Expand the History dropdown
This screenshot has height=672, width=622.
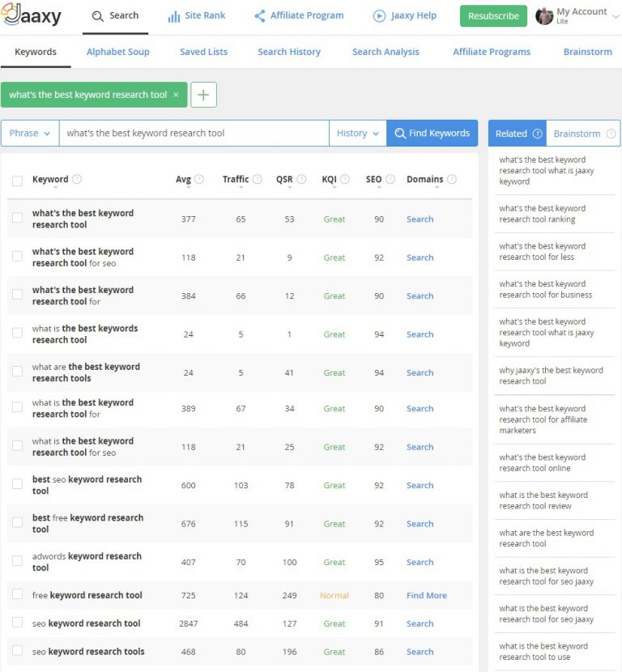pos(356,133)
